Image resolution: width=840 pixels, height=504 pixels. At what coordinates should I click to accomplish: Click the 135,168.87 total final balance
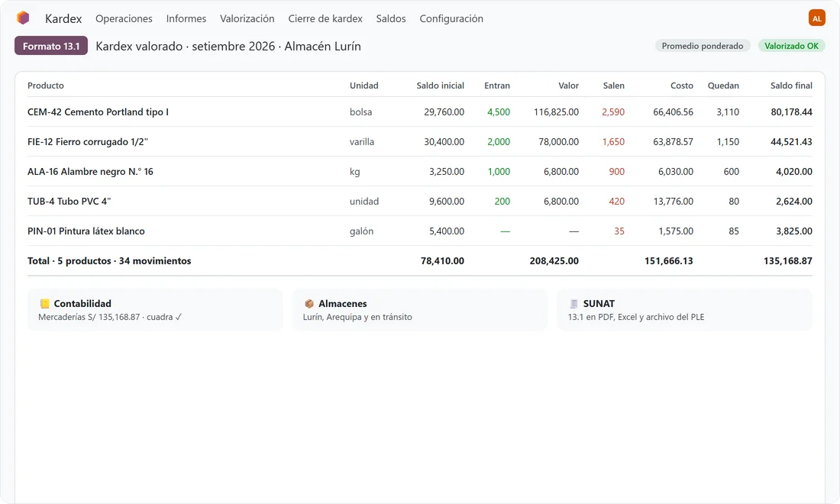tap(788, 261)
